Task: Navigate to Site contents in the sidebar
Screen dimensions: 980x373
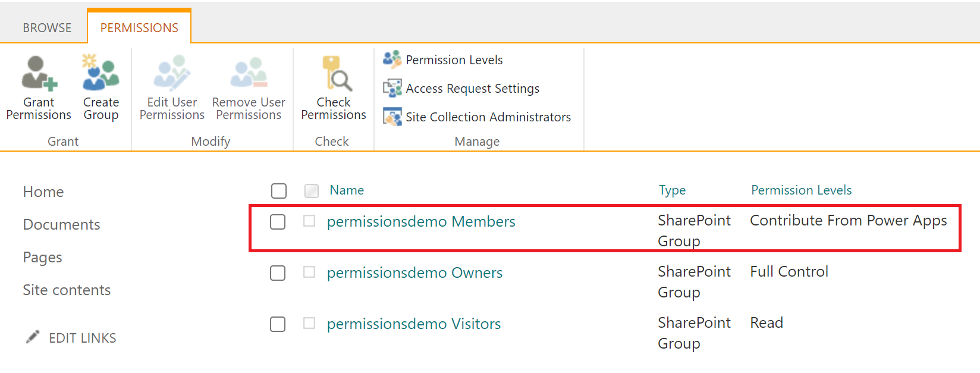Action: [x=67, y=290]
